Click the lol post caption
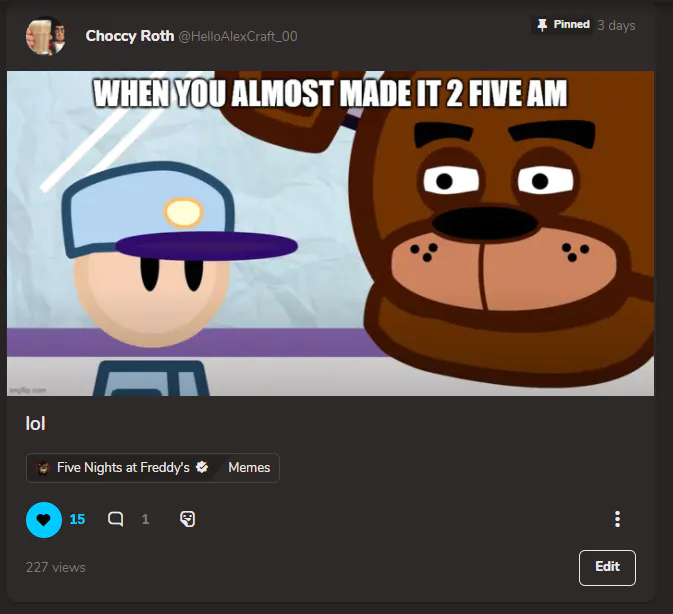Screen dimensions: 673x614 click(x=36, y=423)
